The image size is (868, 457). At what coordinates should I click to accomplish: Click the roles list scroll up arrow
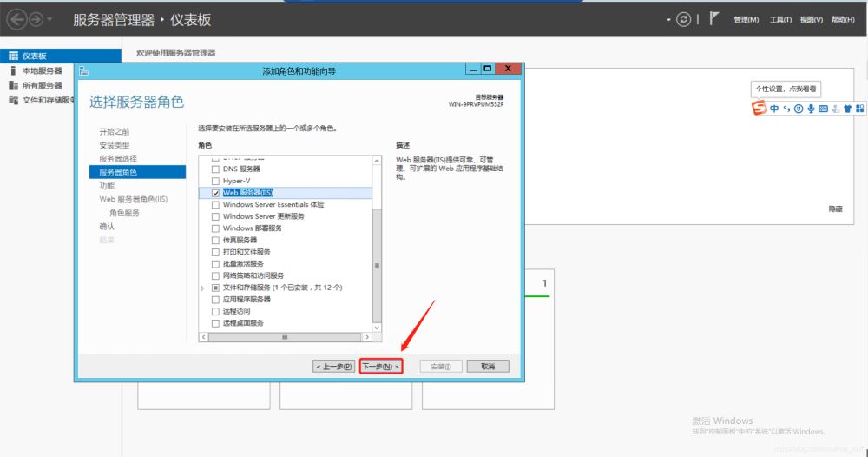(377, 161)
